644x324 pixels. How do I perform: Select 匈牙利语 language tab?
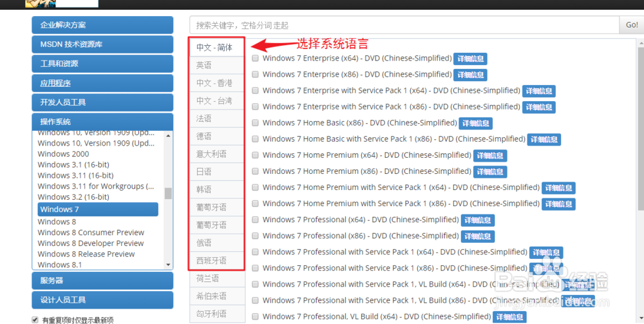coord(216,314)
